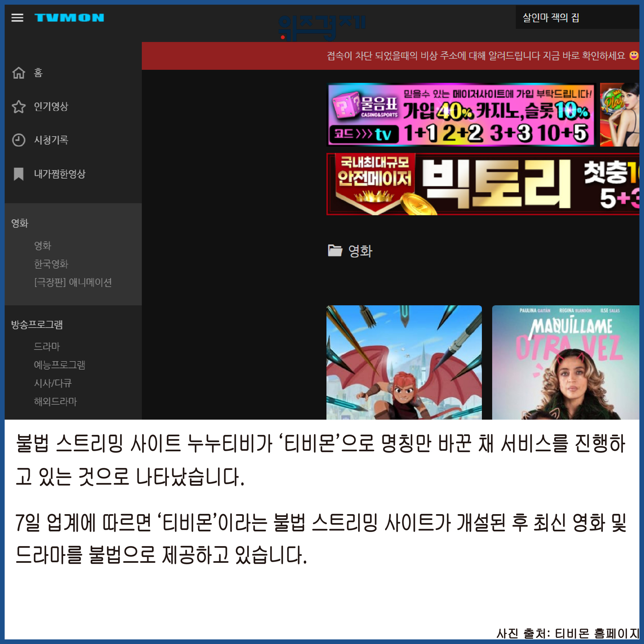
Task: Click the folder icon beside 영화 heading
Action: [x=335, y=251]
